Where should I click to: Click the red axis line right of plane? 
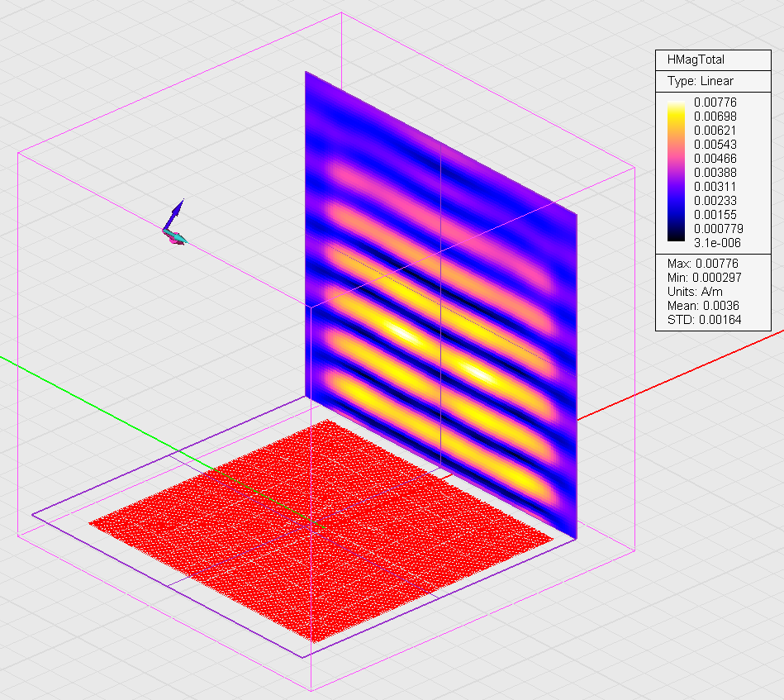pos(661,384)
